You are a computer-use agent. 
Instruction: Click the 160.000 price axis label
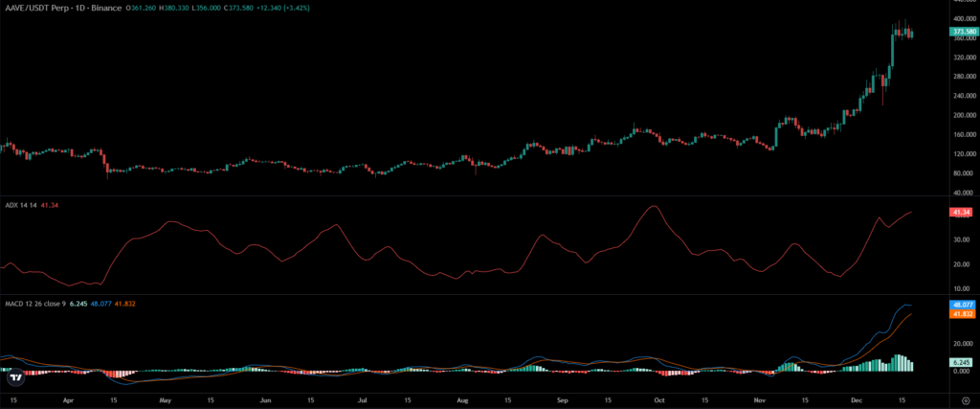click(963, 134)
